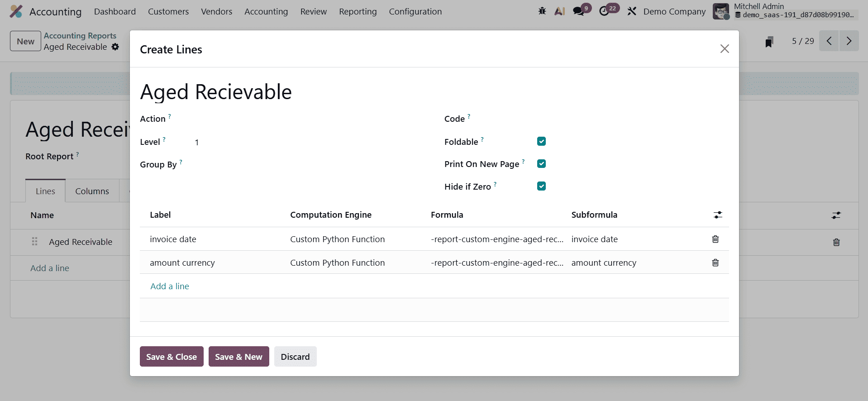This screenshot has width=868, height=401.
Task: Open the Demo Company switcher
Action: 674,11
